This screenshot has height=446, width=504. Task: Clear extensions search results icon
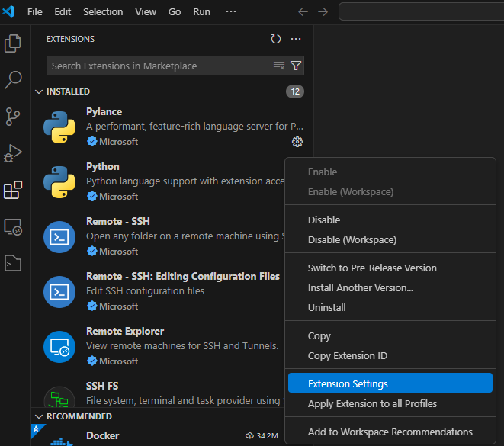tap(278, 66)
